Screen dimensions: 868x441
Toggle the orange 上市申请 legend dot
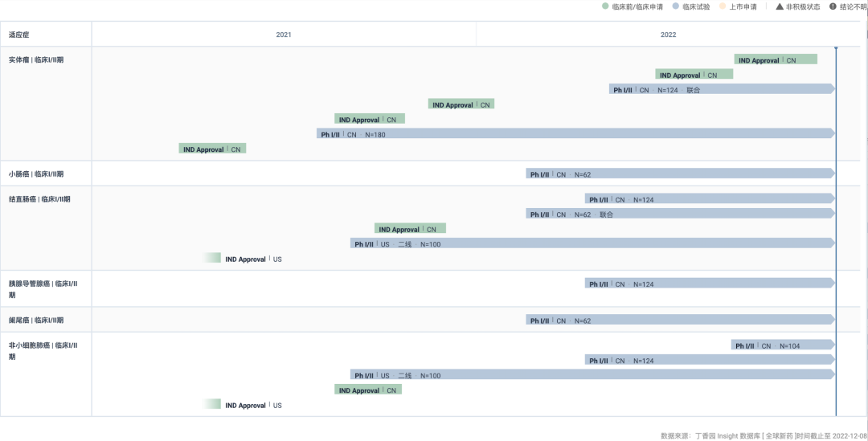pyautogui.click(x=723, y=6)
